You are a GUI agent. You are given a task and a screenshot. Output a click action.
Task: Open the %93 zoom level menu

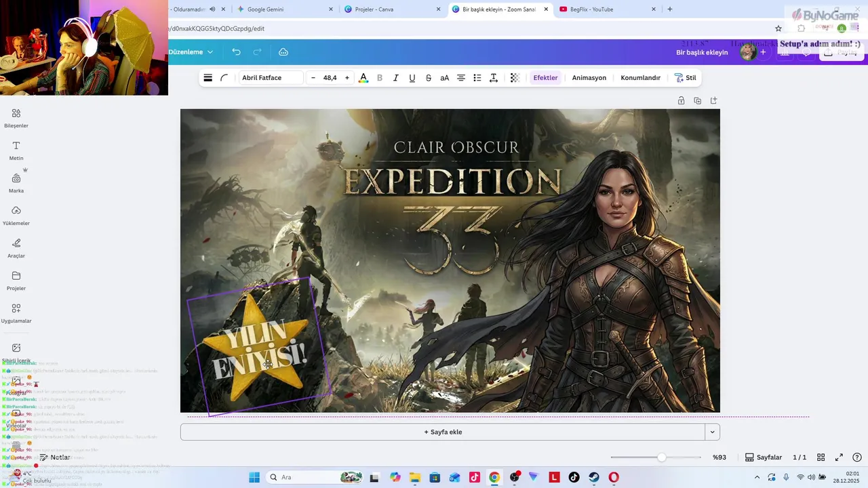click(x=719, y=457)
